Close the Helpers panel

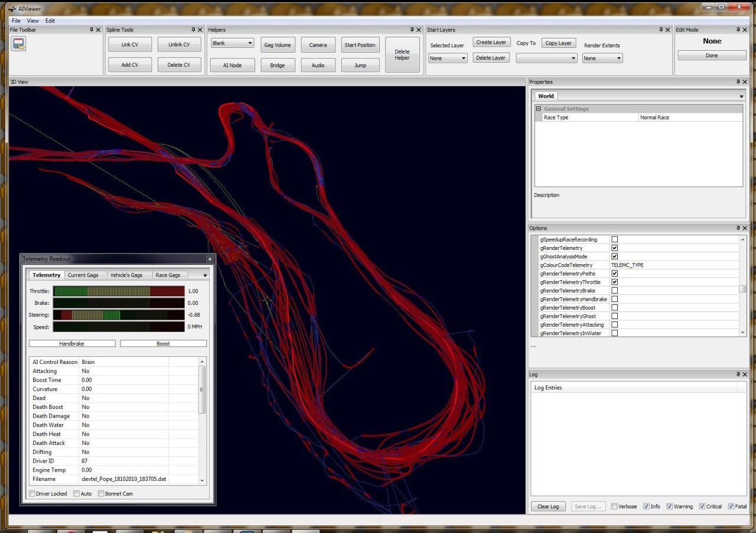(420, 30)
